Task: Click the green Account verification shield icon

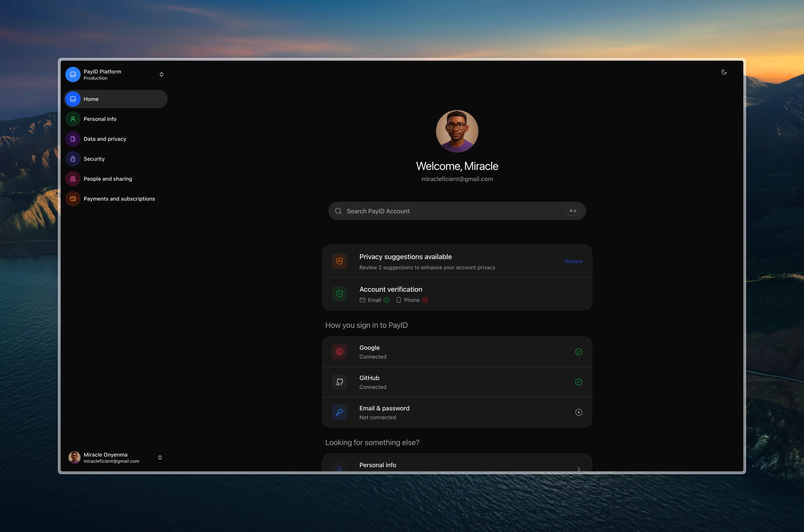Action: tap(339, 294)
